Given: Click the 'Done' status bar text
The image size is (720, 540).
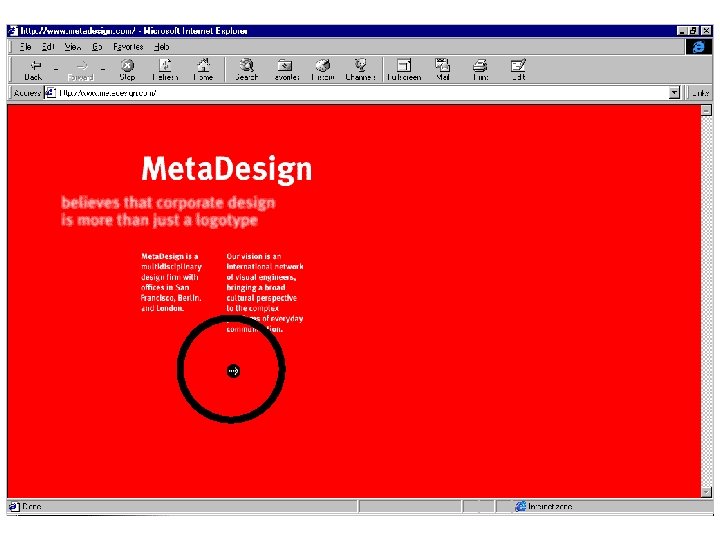Looking at the screenshot, I should click(32, 506).
